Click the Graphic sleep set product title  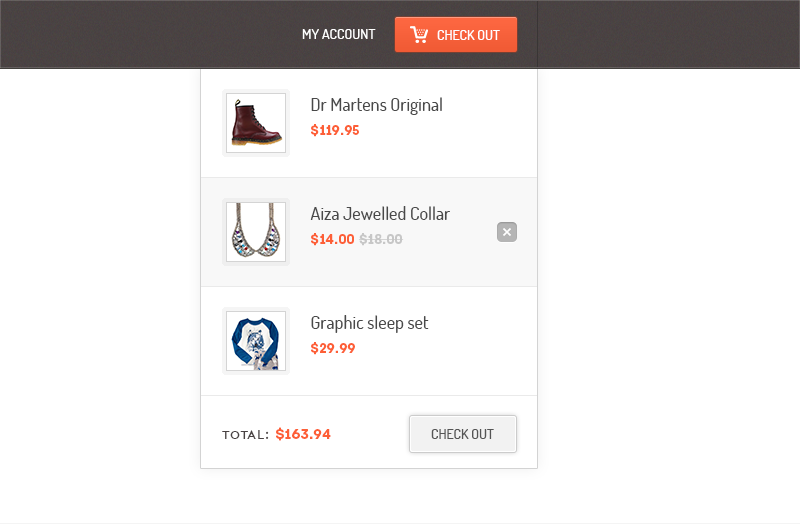click(x=369, y=323)
